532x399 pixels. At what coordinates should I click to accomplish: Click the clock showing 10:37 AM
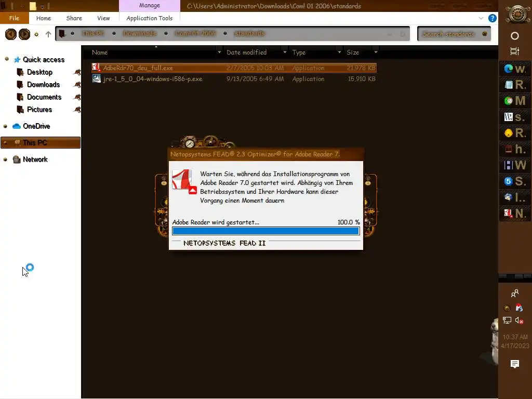[515, 337]
